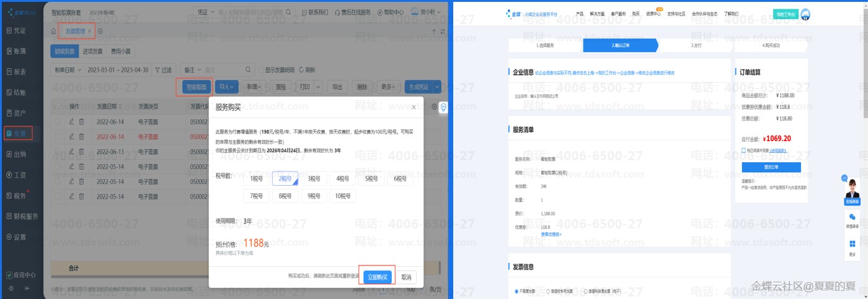Viewport: 868px width, 299px height.
Task: Click the home icon beside the 发票管理 tab
Action: (x=54, y=31)
